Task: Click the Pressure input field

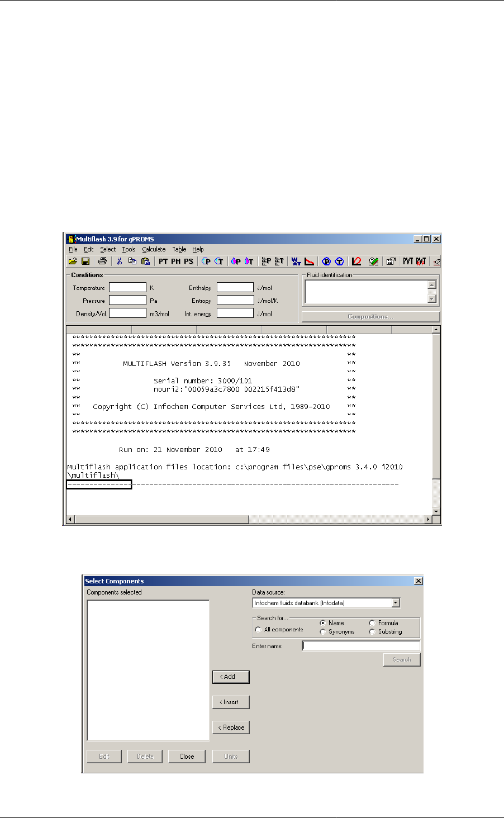Action: click(127, 300)
